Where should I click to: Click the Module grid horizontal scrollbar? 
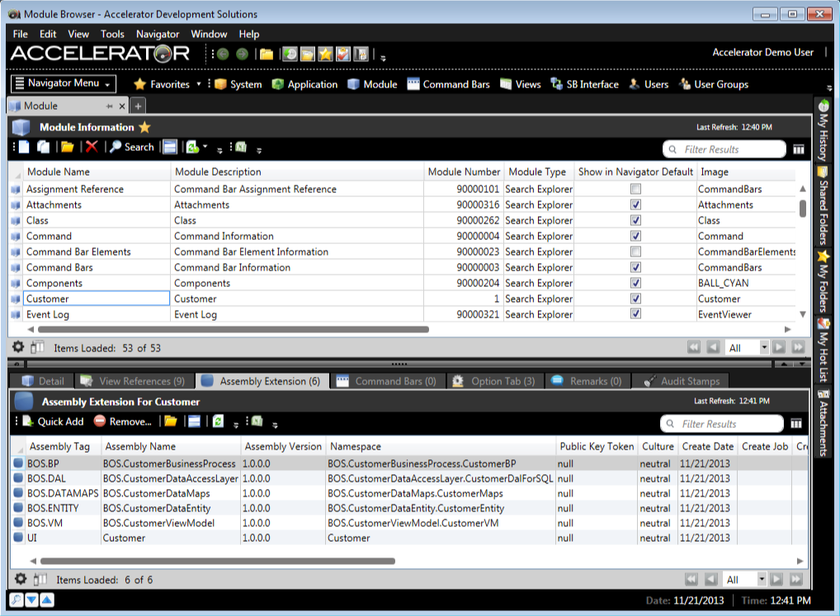pos(233,329)
